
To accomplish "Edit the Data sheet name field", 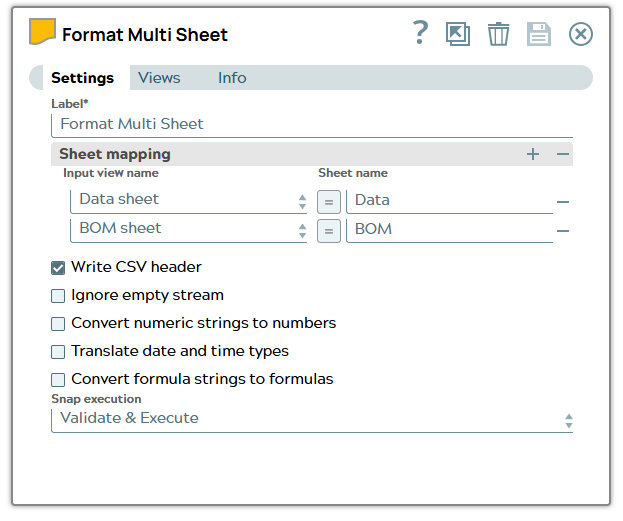I will pyautogui.click(x=449, y=201).
